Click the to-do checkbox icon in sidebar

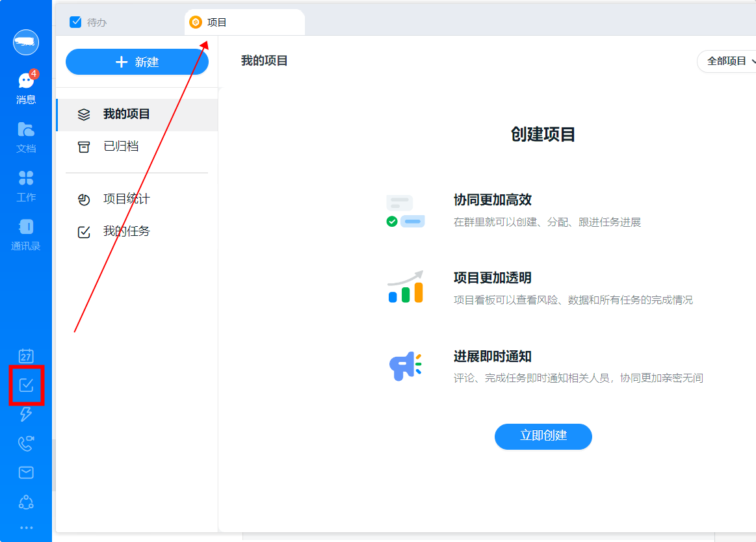[x=26, y=385]
